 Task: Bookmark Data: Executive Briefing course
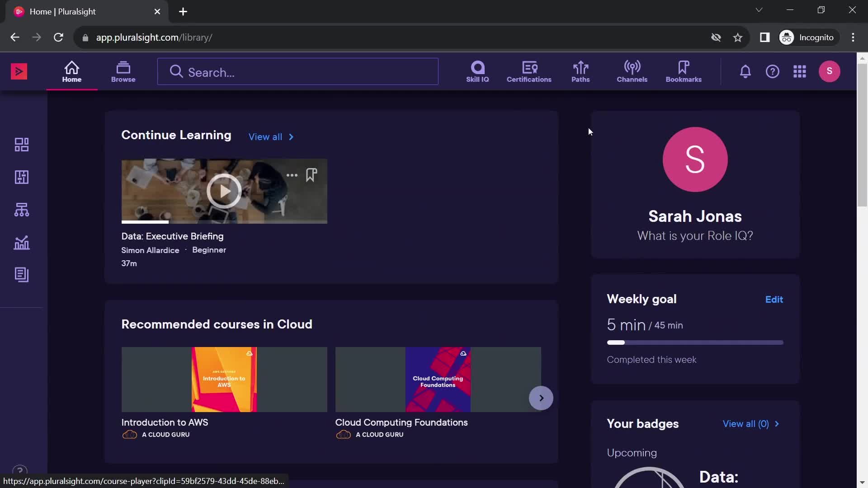(311, 175)
